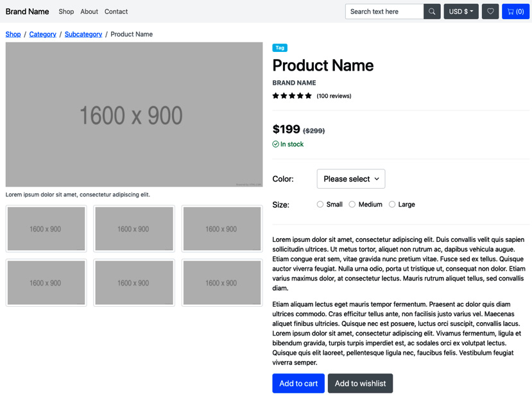Click the About menu item
The image size is (532, 401).
click(x=89, y=12)
